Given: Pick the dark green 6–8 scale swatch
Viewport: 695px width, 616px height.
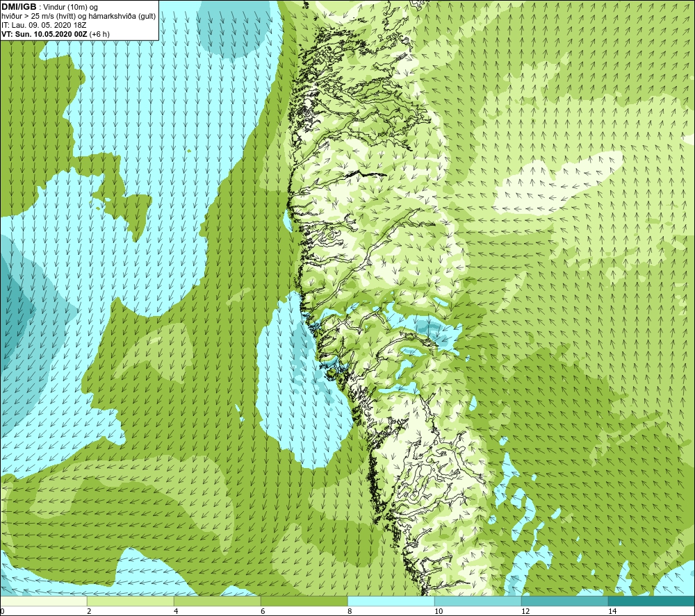Looking at the screenshot, I should point(304,601).
